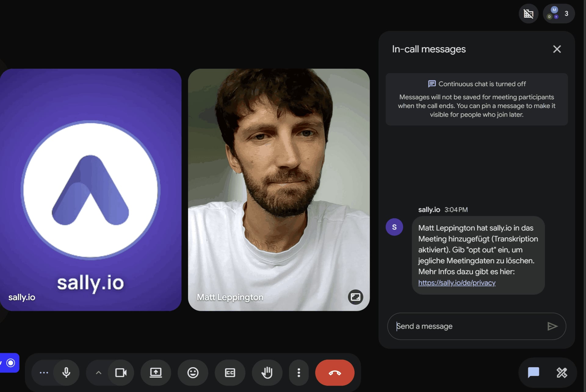Send the chat message arrow

pyautogui.click(x=552, y=326)
